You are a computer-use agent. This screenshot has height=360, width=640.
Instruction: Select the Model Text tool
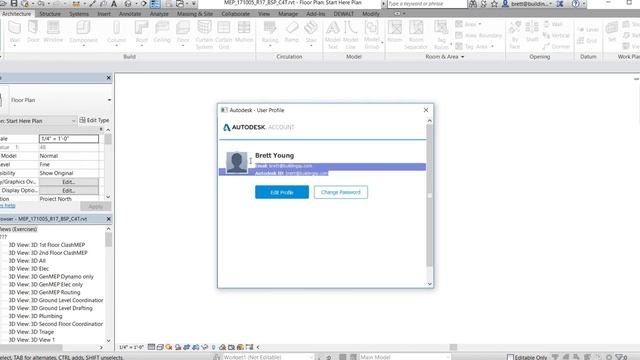333,35
